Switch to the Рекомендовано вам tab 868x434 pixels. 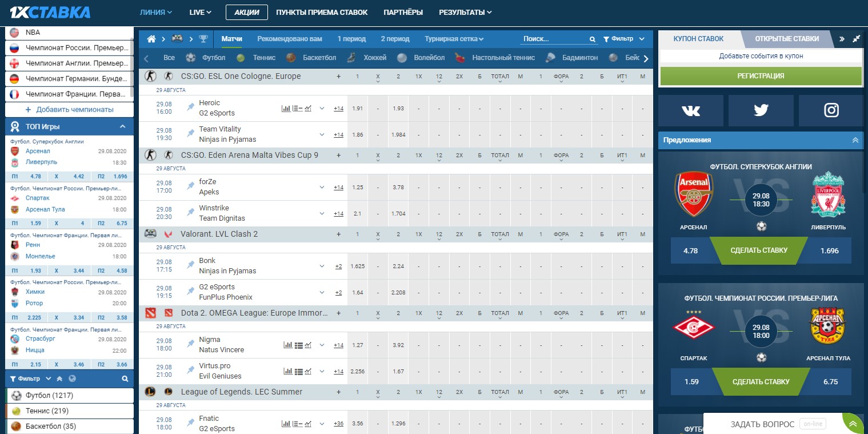pos(290,39)
